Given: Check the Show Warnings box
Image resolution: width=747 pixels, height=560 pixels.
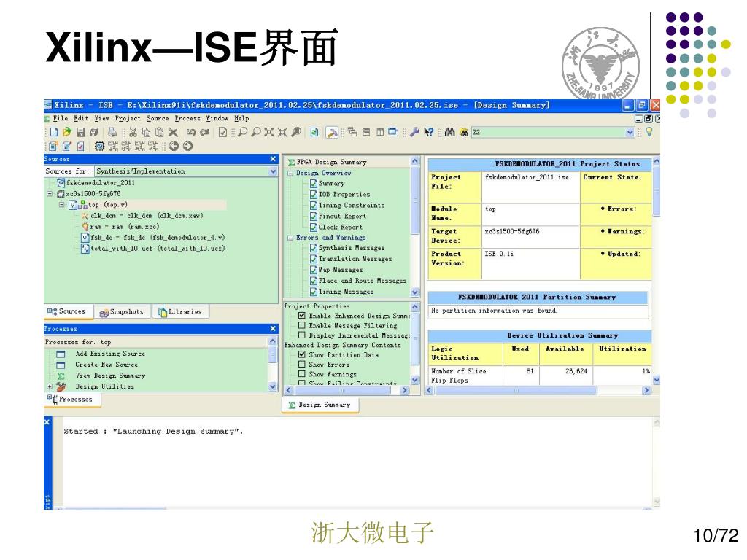Looking at the screenshot, I should point(301,374).
